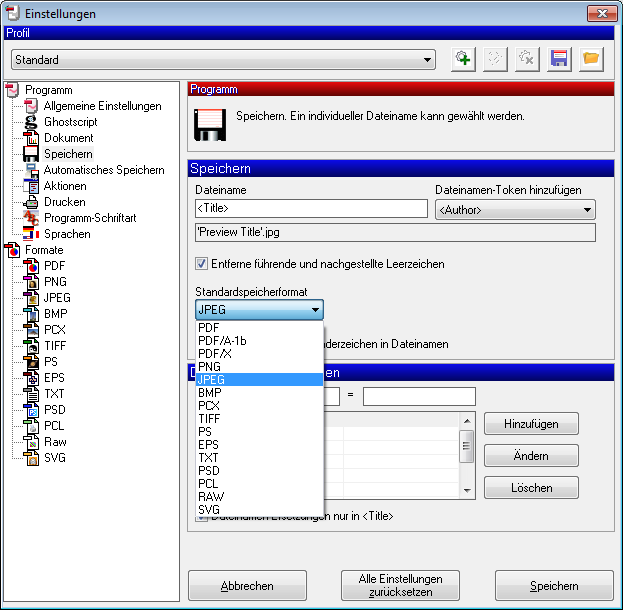Viewport: 623px width, 614px height.
Task: Click the Dokument tree icon
Action: (x=31, y=138)
